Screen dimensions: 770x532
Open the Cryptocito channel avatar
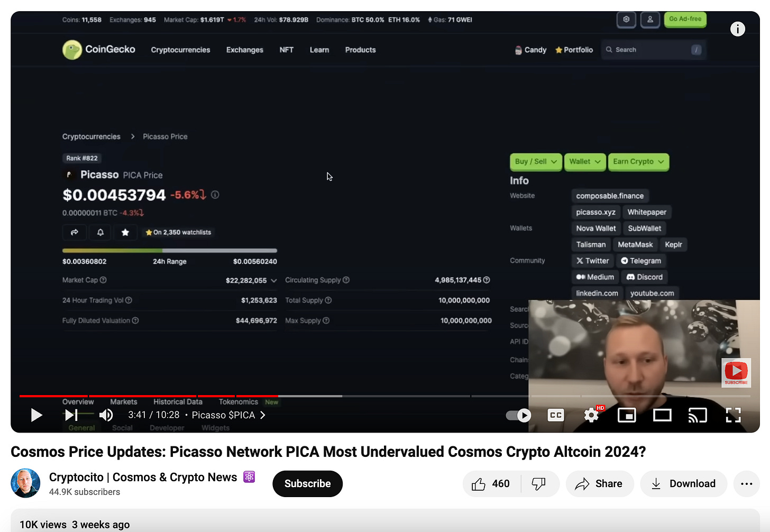coord(25,483)
